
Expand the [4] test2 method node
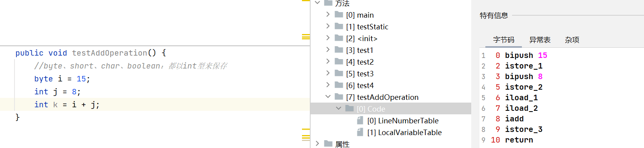[328, 61]
